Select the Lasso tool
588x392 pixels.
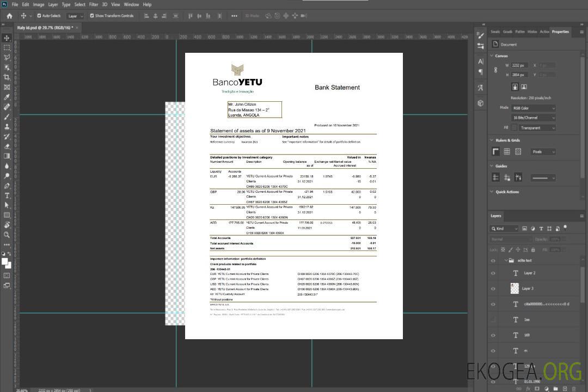(x=7, y=57)
